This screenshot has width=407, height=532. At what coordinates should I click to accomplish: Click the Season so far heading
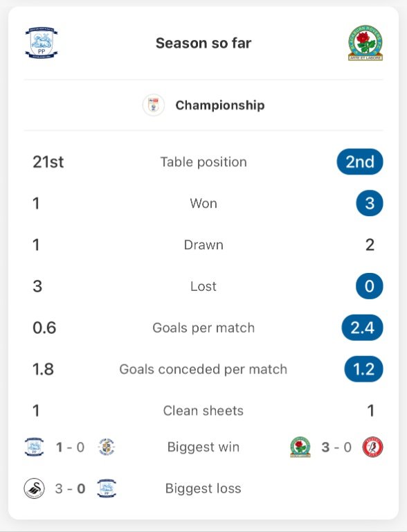203,43
